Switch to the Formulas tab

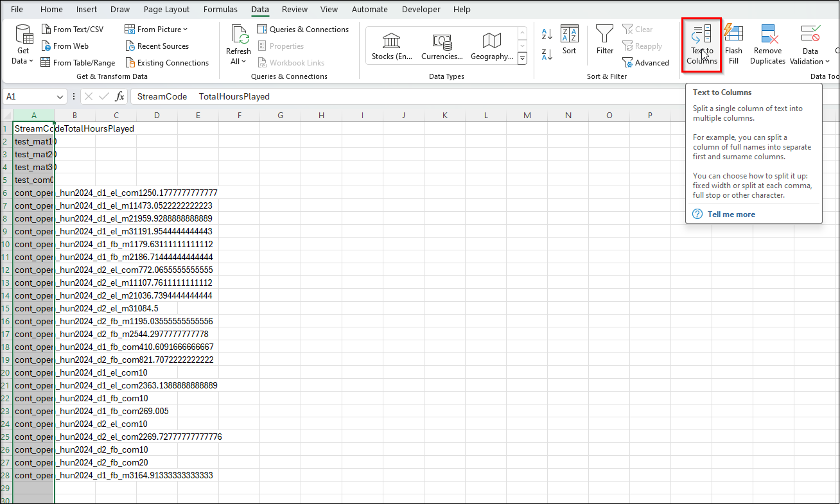[x=220, y=10]
